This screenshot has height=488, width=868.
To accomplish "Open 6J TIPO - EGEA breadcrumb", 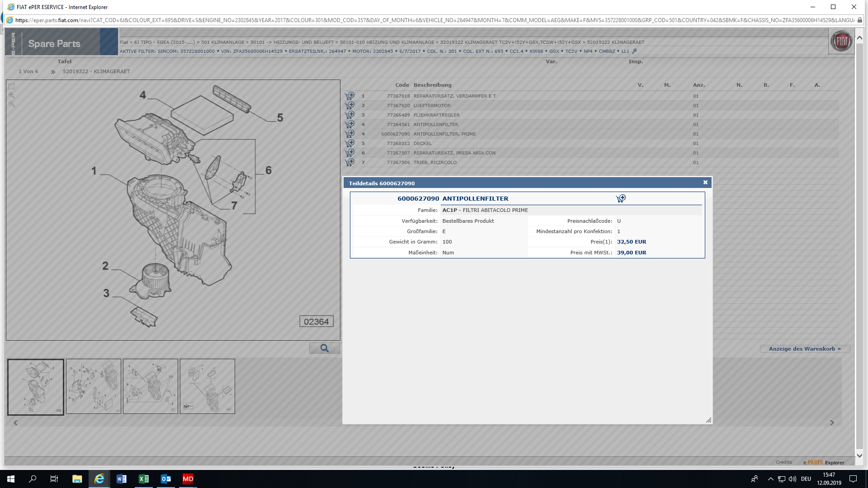I will (165, 42).
